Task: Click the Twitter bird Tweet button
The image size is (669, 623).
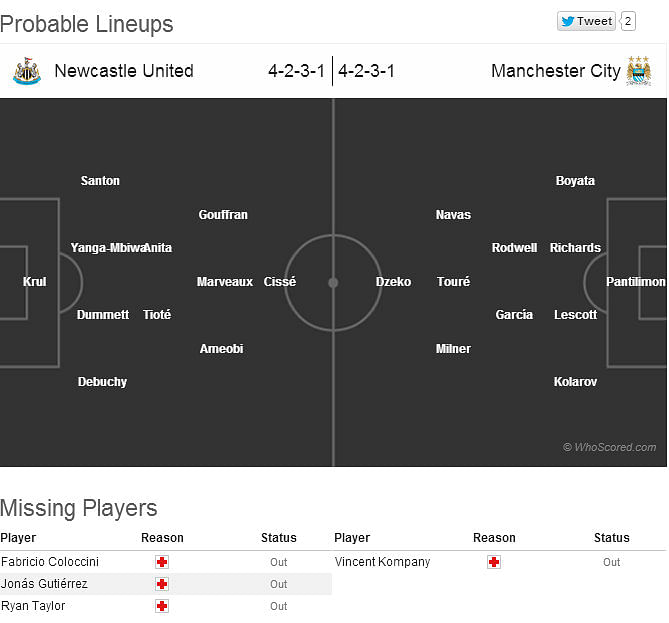Action: click(x=586, y=21)
